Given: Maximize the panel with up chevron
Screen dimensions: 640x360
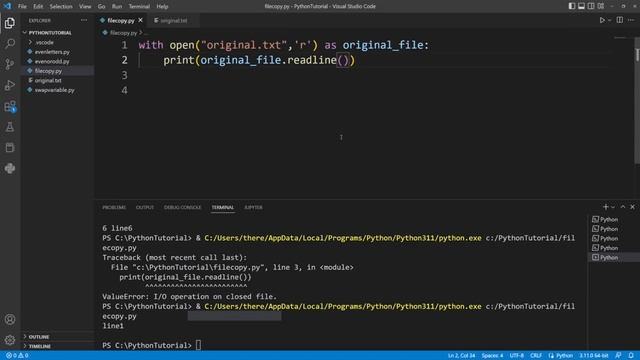Looking at the screenshot, I should [623, 207].
